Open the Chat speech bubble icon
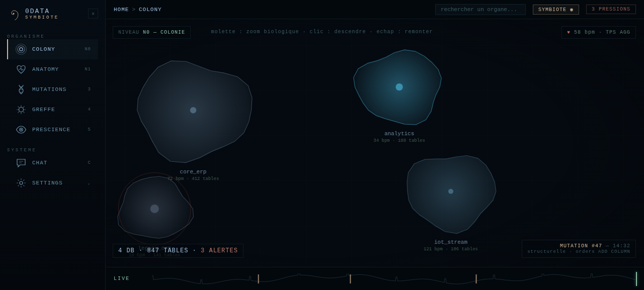This screenshot has width=644, height=290. 21,163
